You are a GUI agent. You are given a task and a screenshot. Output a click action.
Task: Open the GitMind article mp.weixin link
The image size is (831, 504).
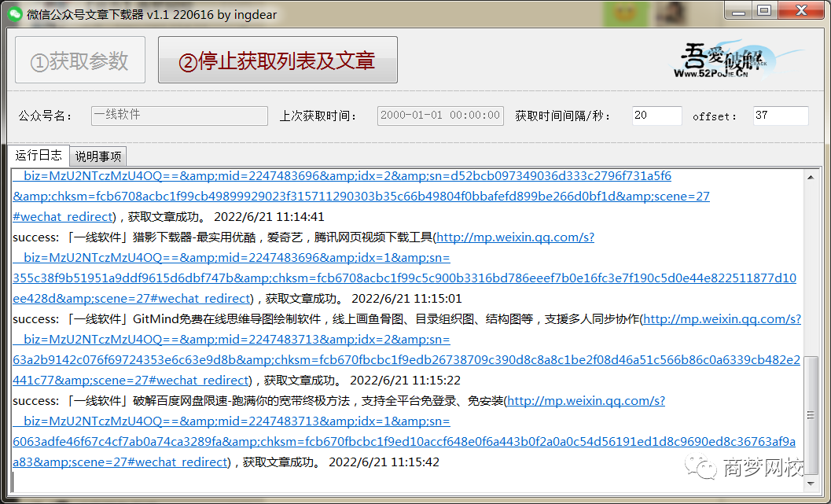click(x=722, y=319)
